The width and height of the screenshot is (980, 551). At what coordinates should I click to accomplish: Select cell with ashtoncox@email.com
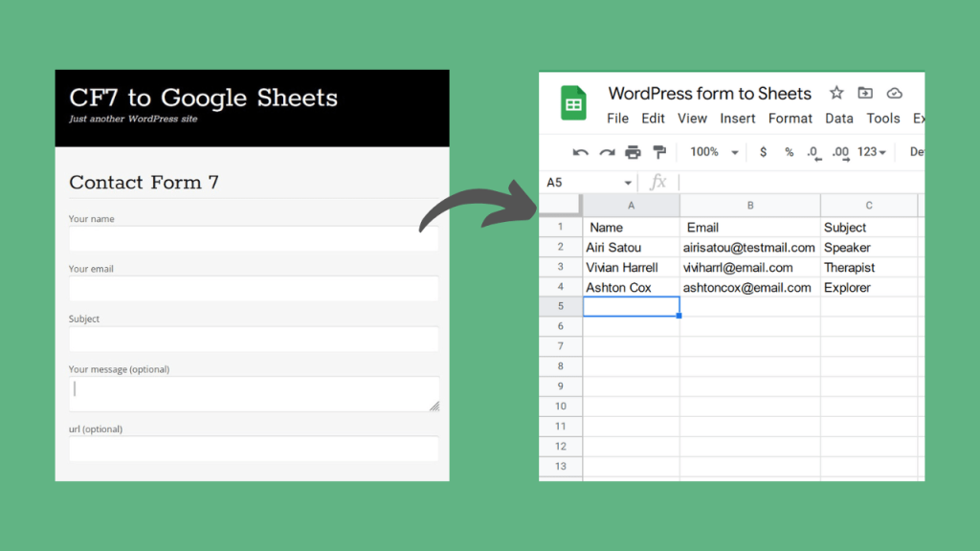[750, 287]
